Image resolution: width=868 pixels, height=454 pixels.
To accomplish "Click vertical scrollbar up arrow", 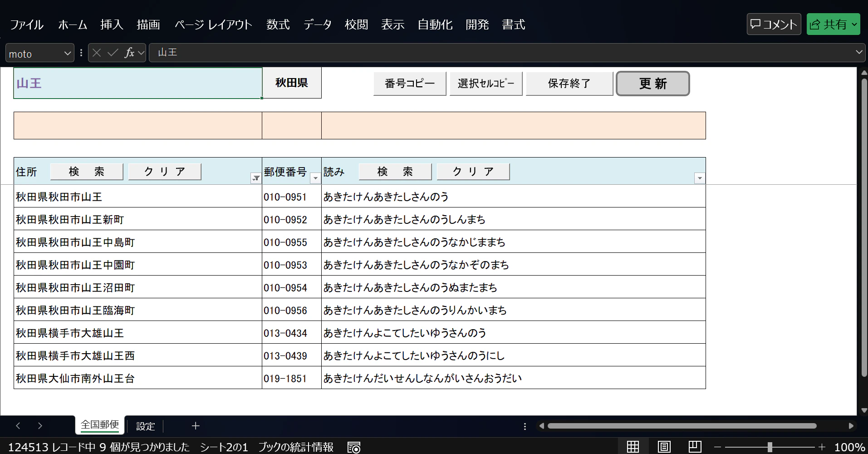I will point(864,73).
